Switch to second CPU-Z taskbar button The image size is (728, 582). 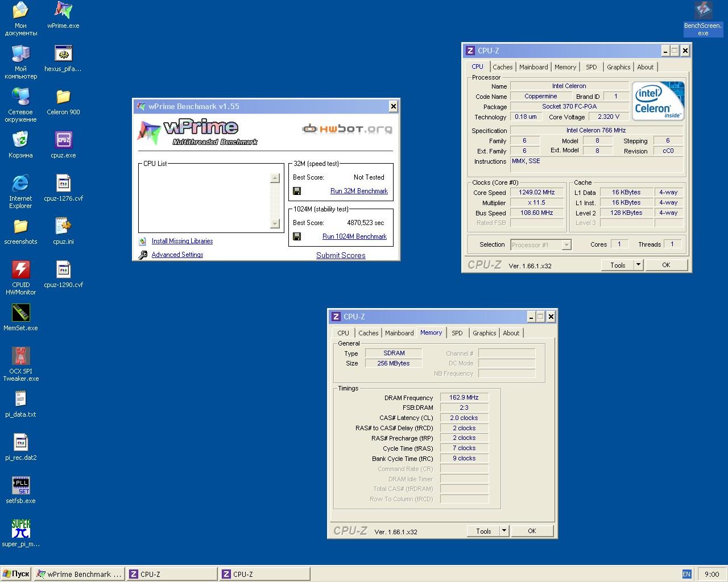pyautogui.click(x=264, y=574)
